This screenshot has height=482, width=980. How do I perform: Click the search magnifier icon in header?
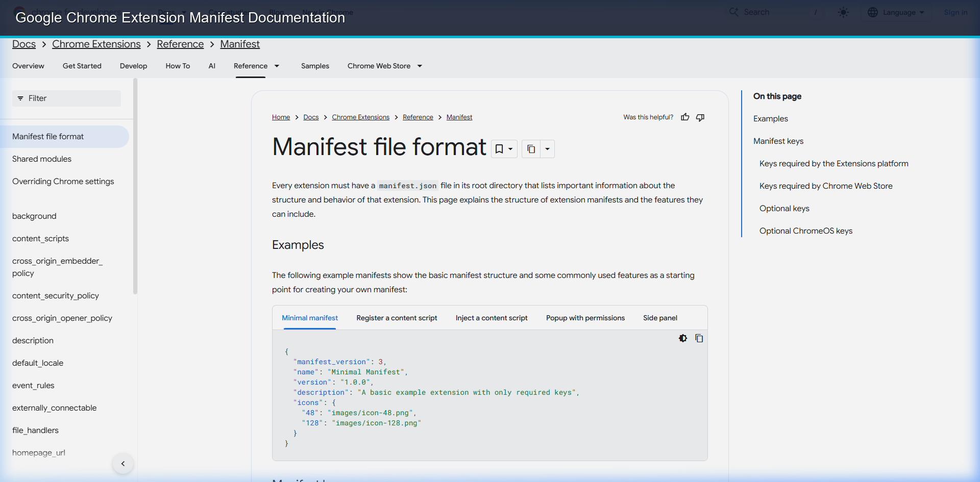tap(734, 12)
